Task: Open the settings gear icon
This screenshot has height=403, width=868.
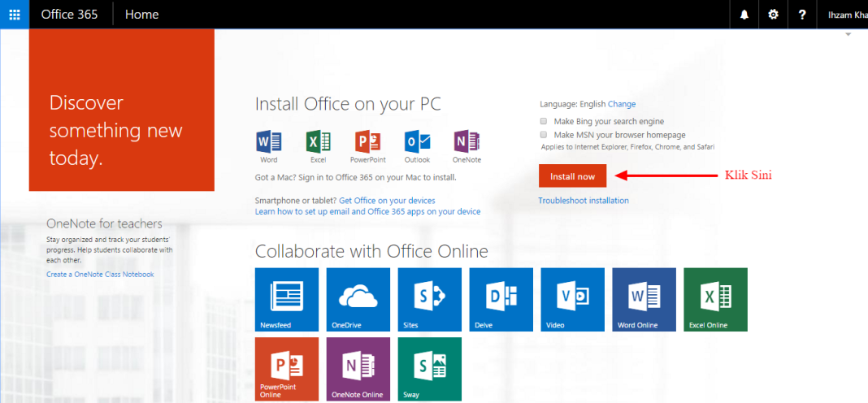Action: tap(774, 15)
